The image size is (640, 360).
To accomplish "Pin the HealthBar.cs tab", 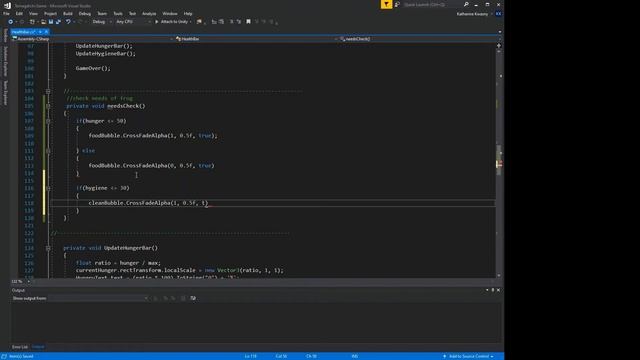I will pyautogui.click(x=40, y=32).
